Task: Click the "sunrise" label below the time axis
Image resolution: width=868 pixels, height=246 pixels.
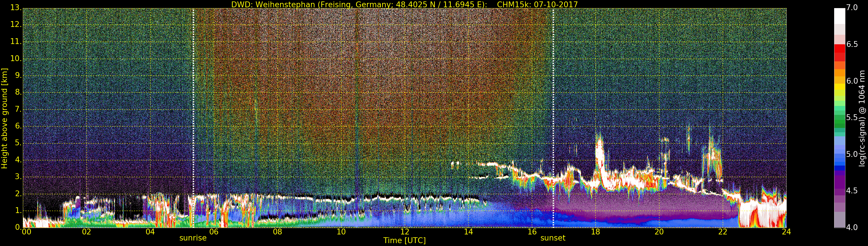Action: [x=193, y=238]
